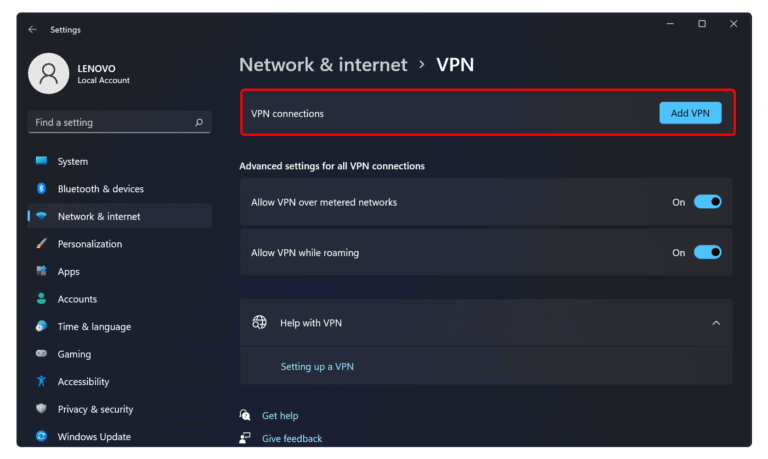Click the search magnifier icon
The width and height of the screenshot is (768, 459).
click(199, 122)
